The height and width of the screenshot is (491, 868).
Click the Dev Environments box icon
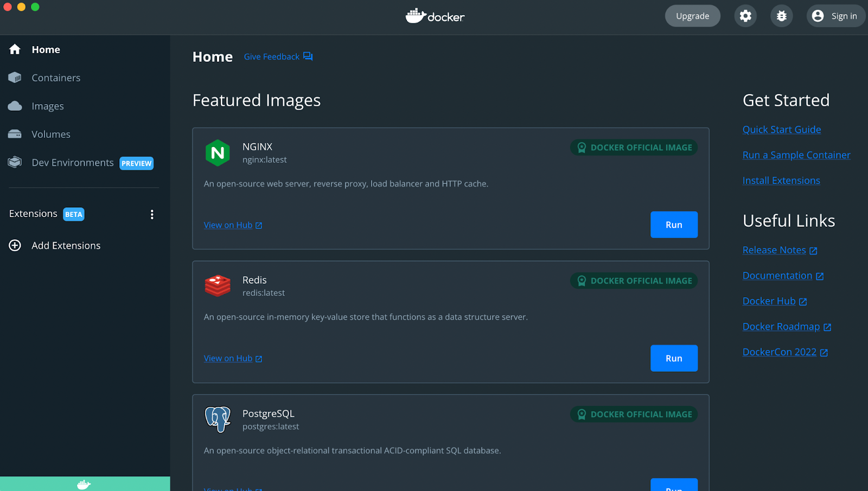coord(15,162)
